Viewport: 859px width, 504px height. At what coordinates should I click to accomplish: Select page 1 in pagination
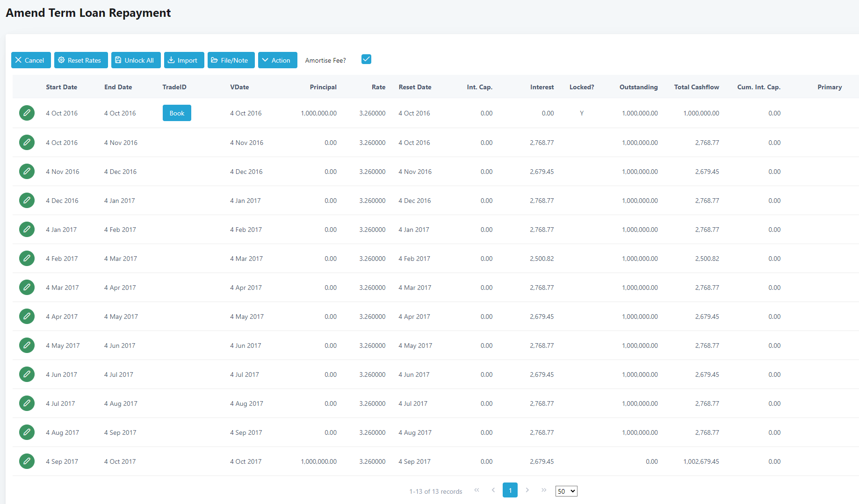point(510,490)
